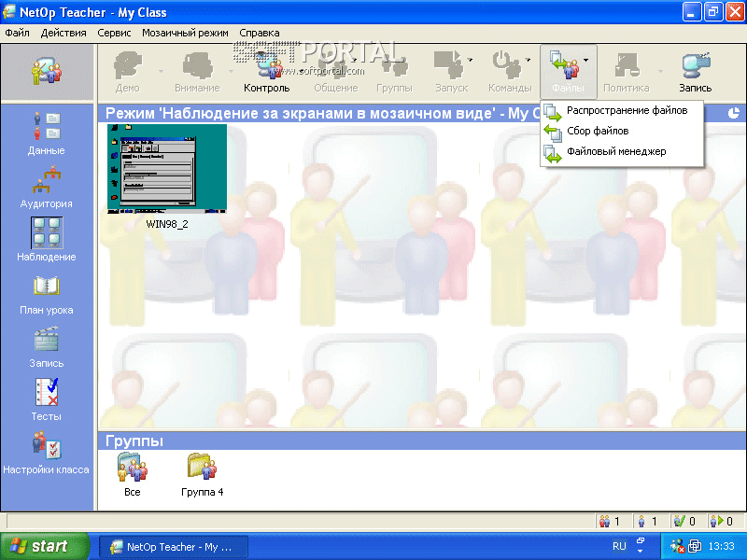Click the single-student status bar counter
The width and height of the screenshot is (747, 560).
648,522
